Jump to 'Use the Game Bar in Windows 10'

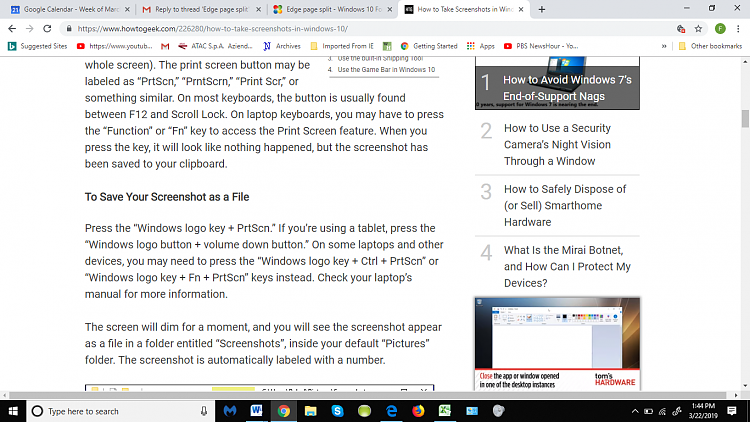click(386, 69)
